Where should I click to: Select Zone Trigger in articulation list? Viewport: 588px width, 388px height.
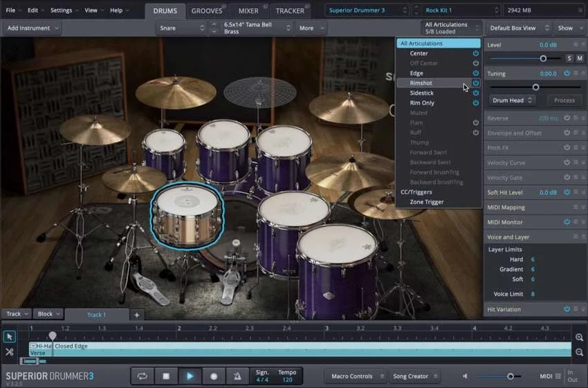tap(427, 202)
